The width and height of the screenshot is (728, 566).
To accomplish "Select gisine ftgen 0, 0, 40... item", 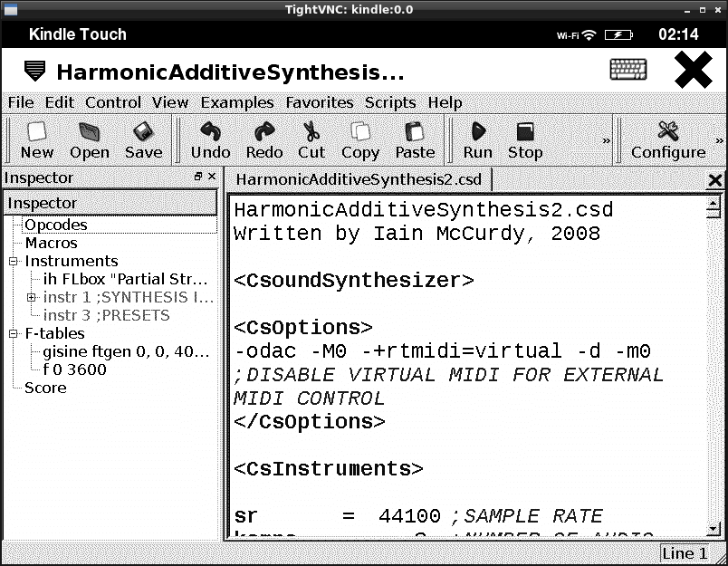I will pyautogui.click(x=126, y=352).
